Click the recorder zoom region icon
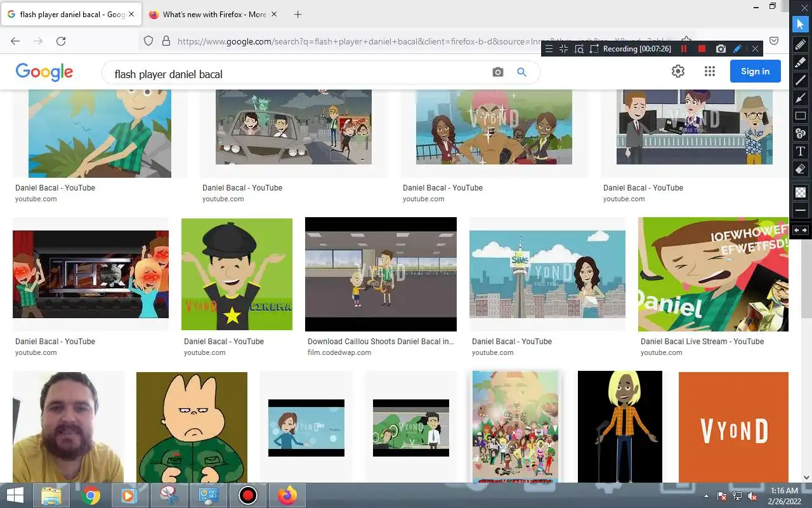812x508 pixels. pyautogui.click(x=579, y=49)
